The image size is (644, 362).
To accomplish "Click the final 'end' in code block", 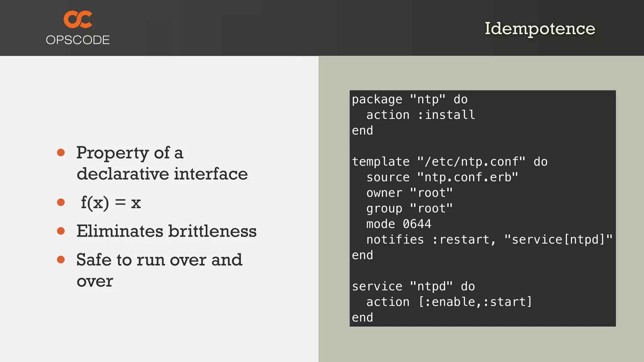I will coord(362,318).
